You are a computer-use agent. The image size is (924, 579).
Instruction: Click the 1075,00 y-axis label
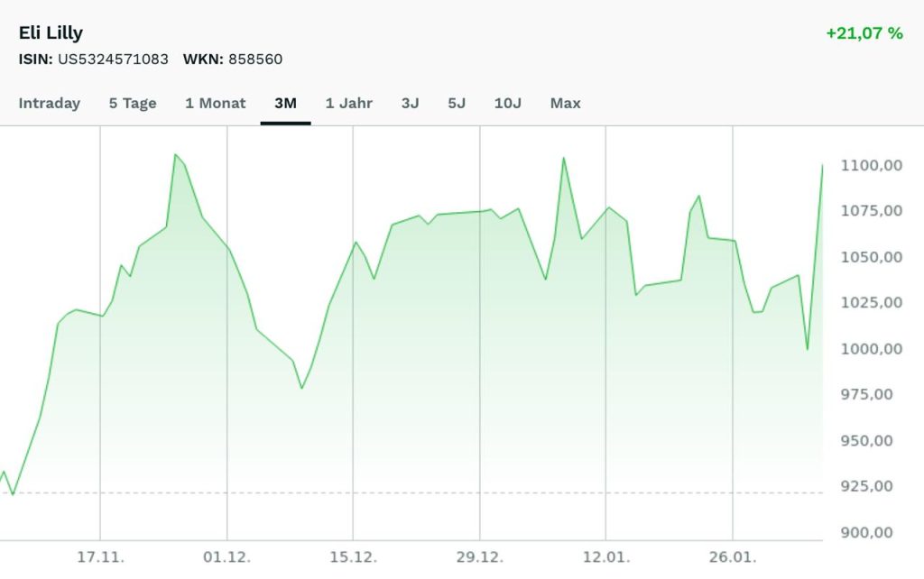pyautogui.click(x=871, y=211)
